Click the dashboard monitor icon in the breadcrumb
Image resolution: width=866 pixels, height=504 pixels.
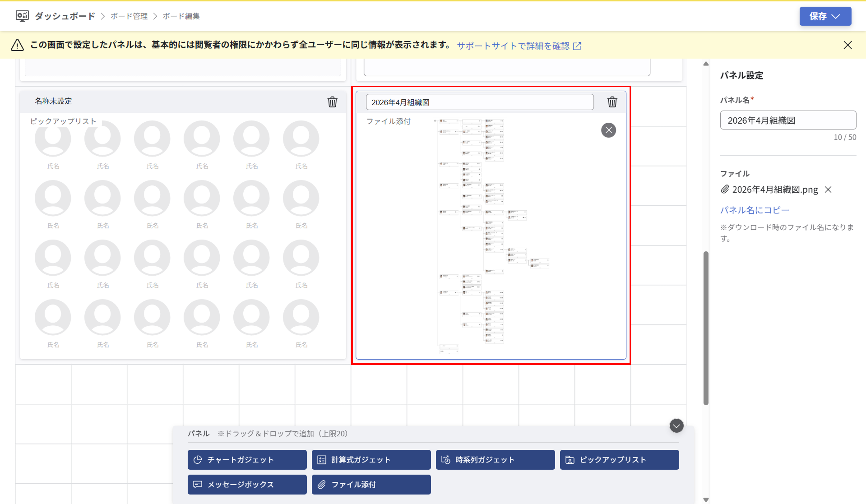(22, 16)
